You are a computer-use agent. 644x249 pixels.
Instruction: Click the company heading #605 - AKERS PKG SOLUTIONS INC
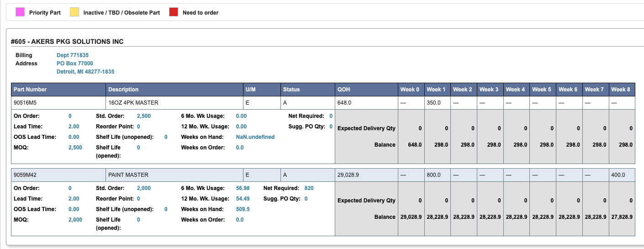coord(67,42)
